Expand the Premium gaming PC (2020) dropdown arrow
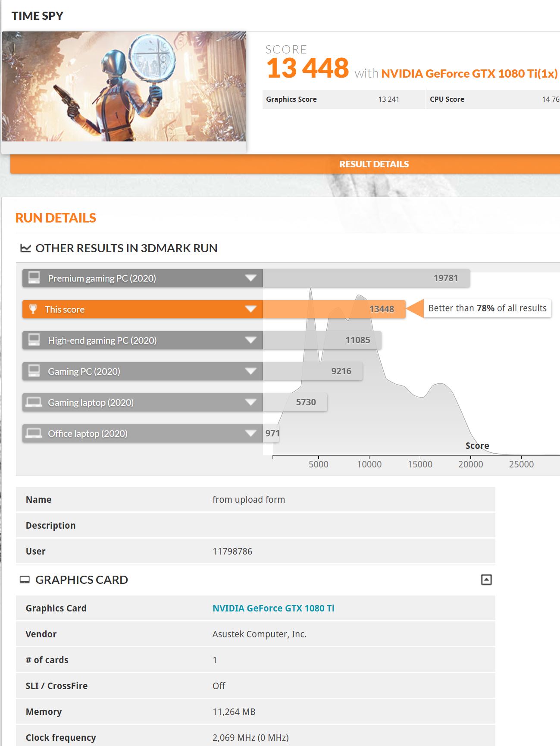 250,278
